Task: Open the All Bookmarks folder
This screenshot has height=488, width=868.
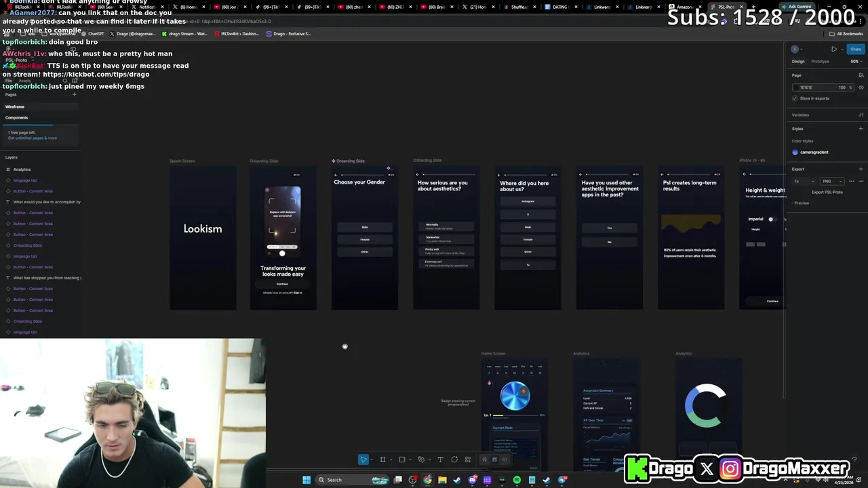Action: pyautogui.click(x=847, y=33)
